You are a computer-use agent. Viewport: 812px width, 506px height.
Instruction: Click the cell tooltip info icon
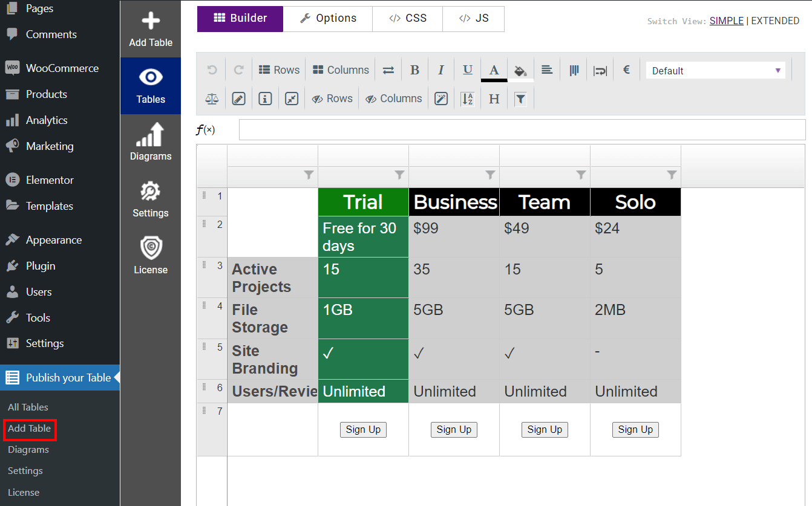coord(265,98)
